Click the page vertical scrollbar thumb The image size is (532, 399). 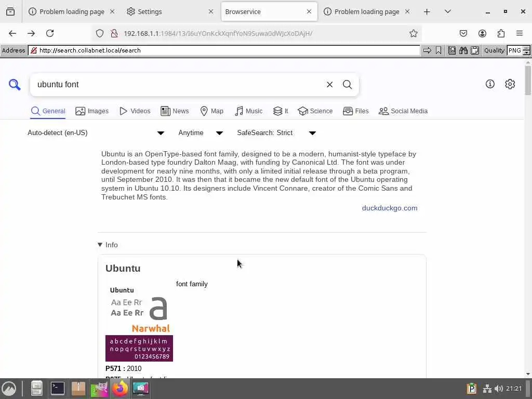528,80
